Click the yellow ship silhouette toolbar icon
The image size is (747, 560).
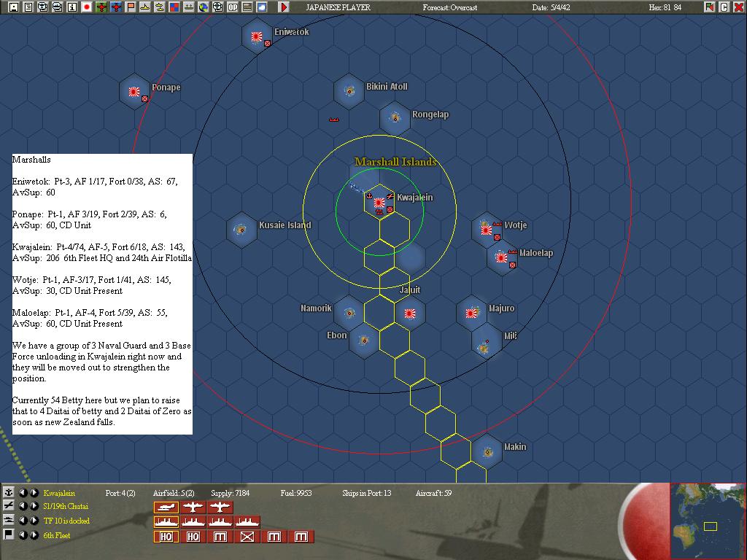145,7
